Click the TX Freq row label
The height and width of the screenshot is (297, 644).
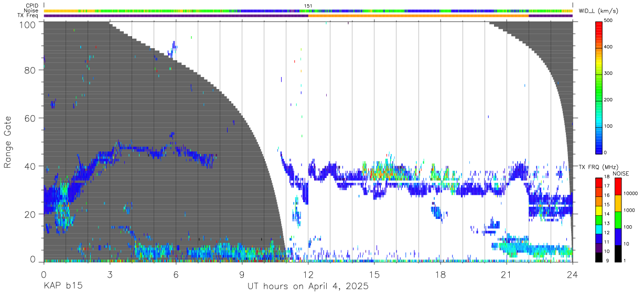(x=28, y=16)
